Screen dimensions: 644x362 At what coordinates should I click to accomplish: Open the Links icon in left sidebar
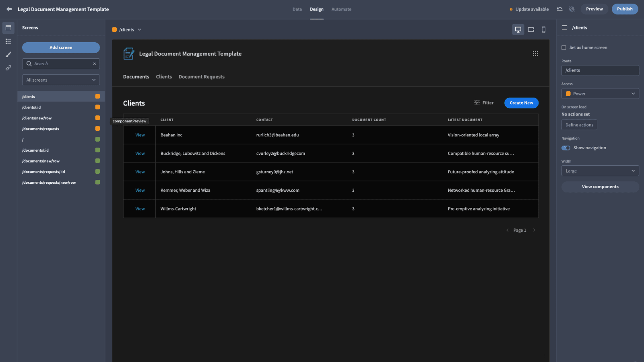click(8, 68)
